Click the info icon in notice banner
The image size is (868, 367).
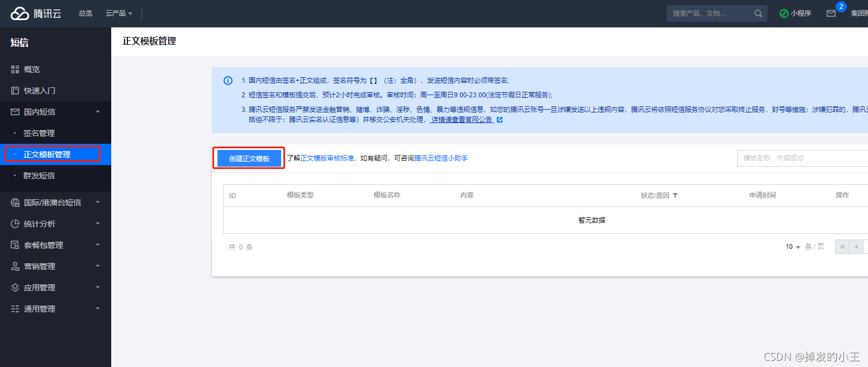(228, 81)
